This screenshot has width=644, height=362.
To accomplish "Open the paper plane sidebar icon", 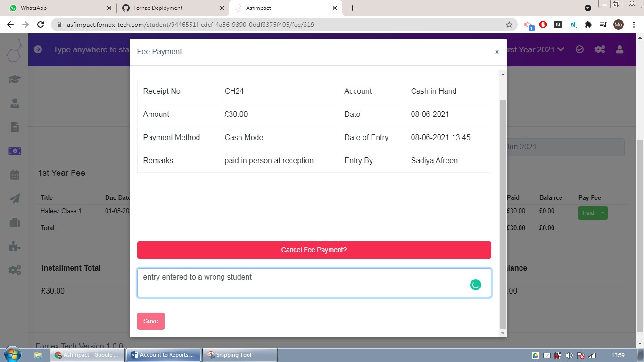I will click(15, 198).
